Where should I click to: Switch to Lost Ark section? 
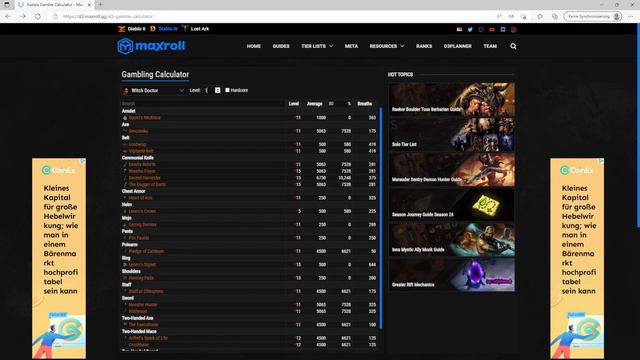(196, 29)
